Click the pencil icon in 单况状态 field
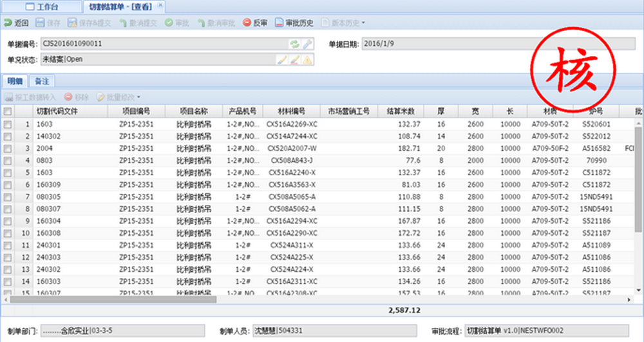This screenshot has width=644, height=342. coord(282,60)
